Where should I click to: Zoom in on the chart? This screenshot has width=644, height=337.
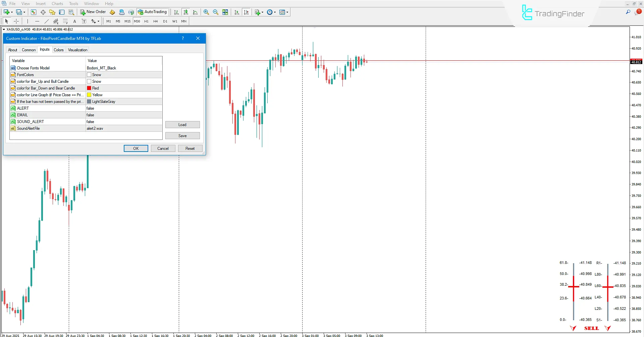[x=206, y=12]
